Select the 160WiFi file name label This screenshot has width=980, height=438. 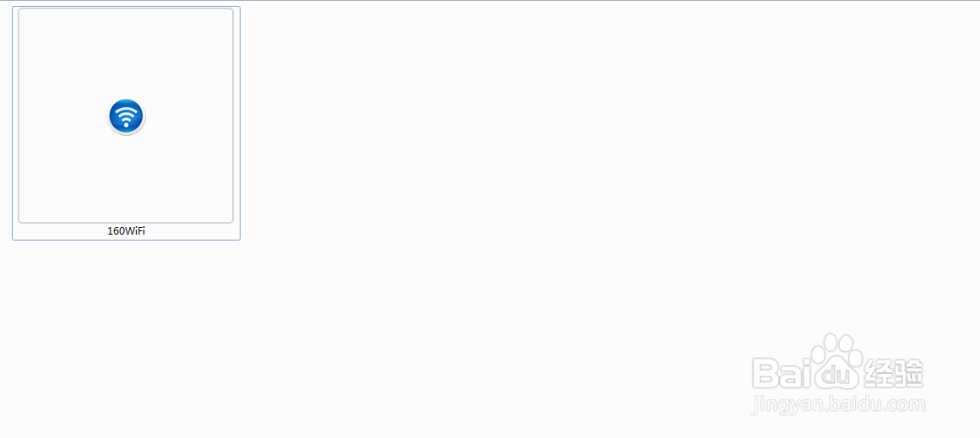click(127, 230)
